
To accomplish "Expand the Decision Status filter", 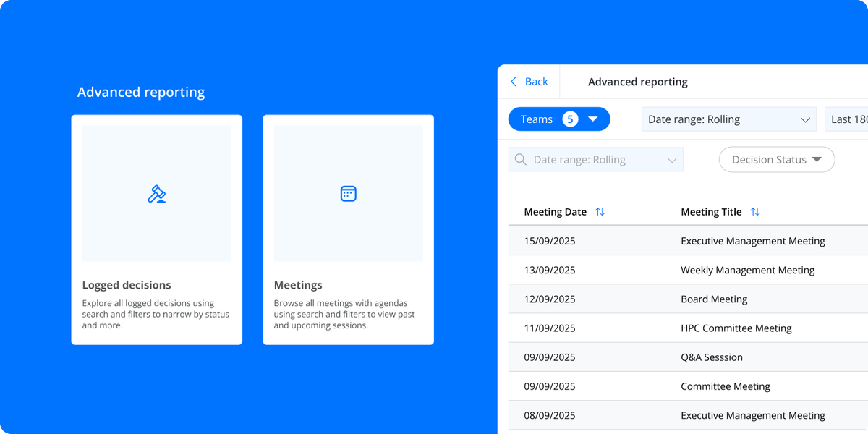I will pyautogui.click(x=777, y=160).
